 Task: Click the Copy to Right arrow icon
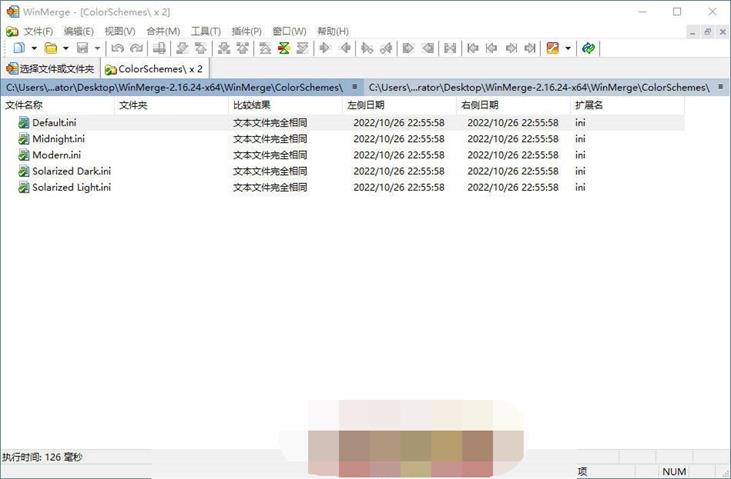tap(325, 48)
